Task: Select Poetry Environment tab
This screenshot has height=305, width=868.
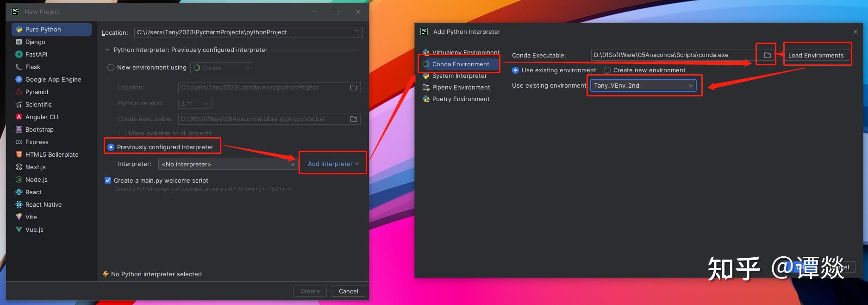Action: (x=460, y=99)
